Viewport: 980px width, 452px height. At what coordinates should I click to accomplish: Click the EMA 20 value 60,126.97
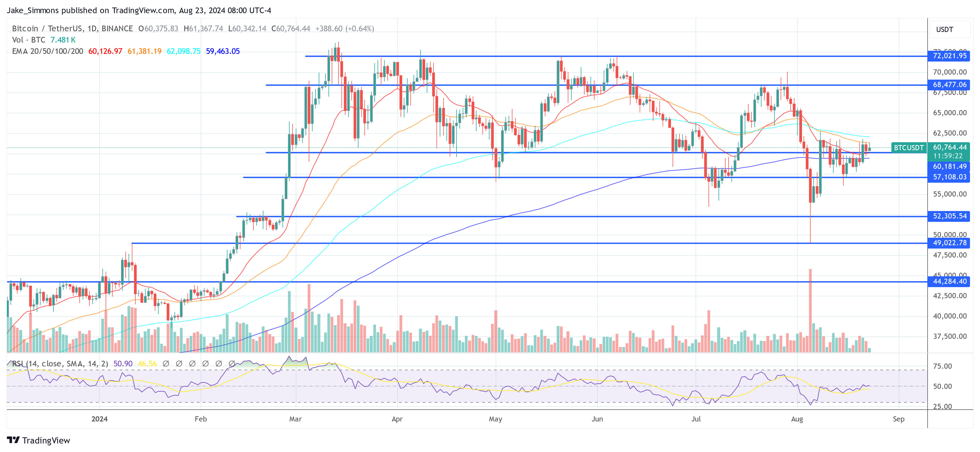tap(105, 51)
